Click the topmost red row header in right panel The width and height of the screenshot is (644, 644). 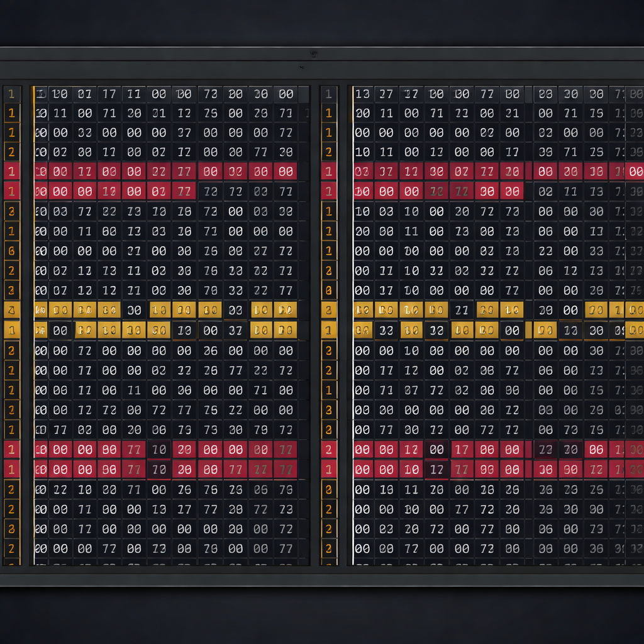click(x=328, y=172)
